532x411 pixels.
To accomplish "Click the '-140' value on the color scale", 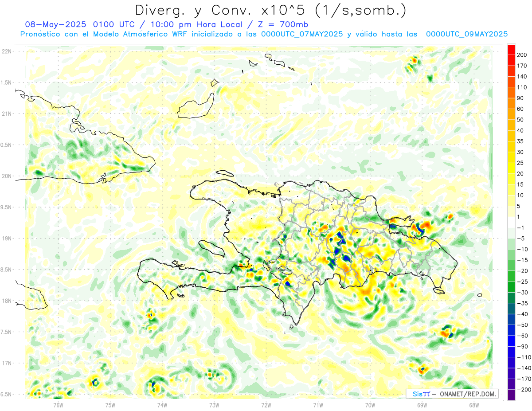I will [524, 368].
